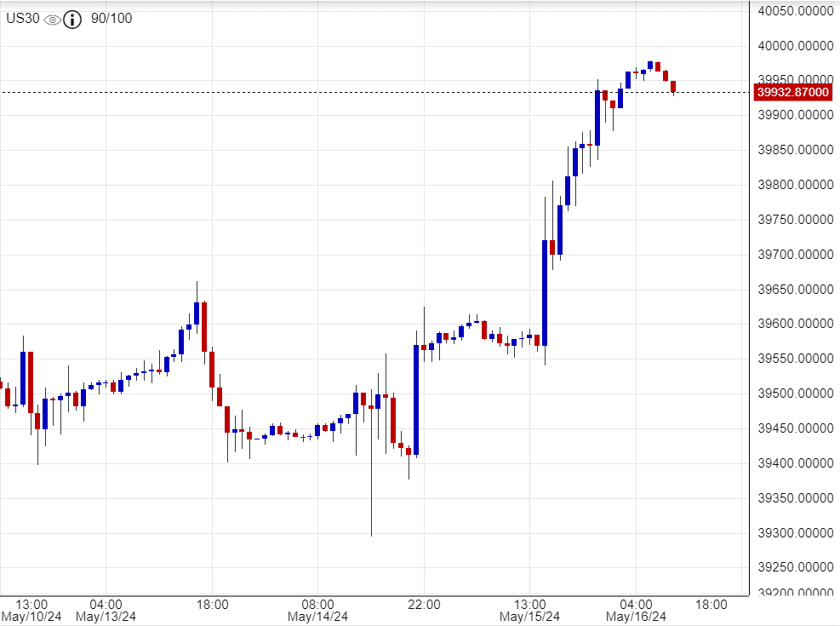Click the 39300.00000 price axis label
The image size is (840, 626).
tap(795, 533)
